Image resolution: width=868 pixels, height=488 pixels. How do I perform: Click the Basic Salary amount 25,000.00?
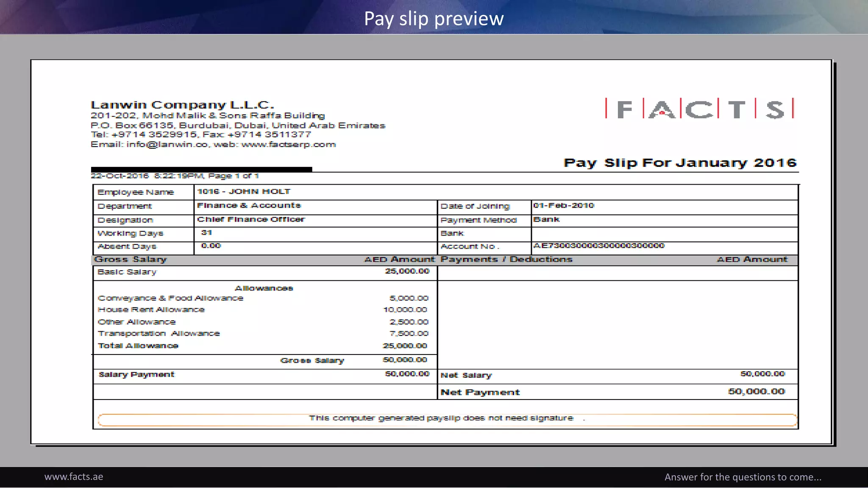[x=407, y=271]
